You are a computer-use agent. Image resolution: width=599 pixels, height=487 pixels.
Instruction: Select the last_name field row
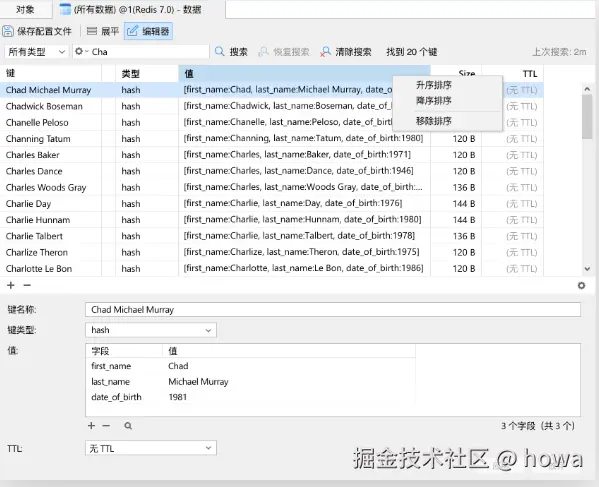click(251, 382)
